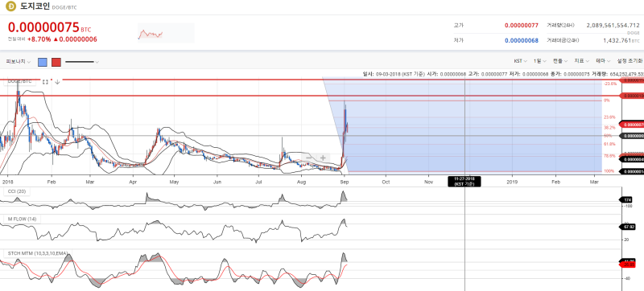Image resolution: width=644 pixels, height=291 pixels.
Task: Open the 피보나치 drawing tool dropdown
Action: tap(18, 62)
